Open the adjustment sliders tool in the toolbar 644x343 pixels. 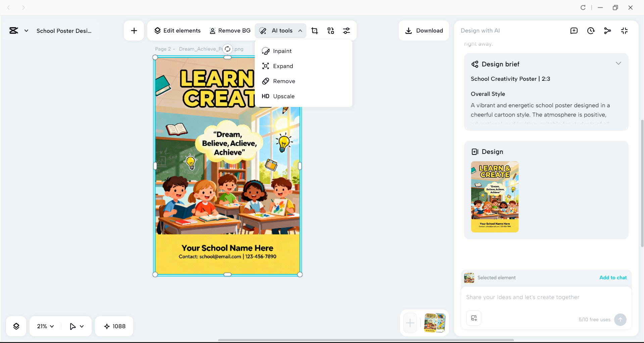pos(347,31)
